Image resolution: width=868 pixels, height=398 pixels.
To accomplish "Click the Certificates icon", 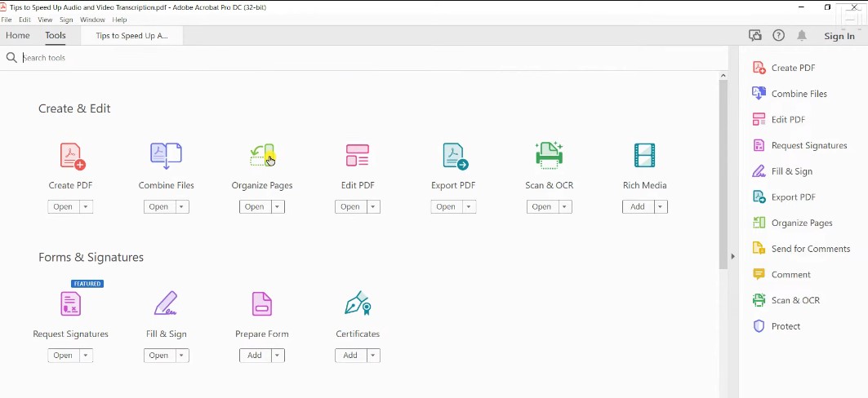I will 358,303.
